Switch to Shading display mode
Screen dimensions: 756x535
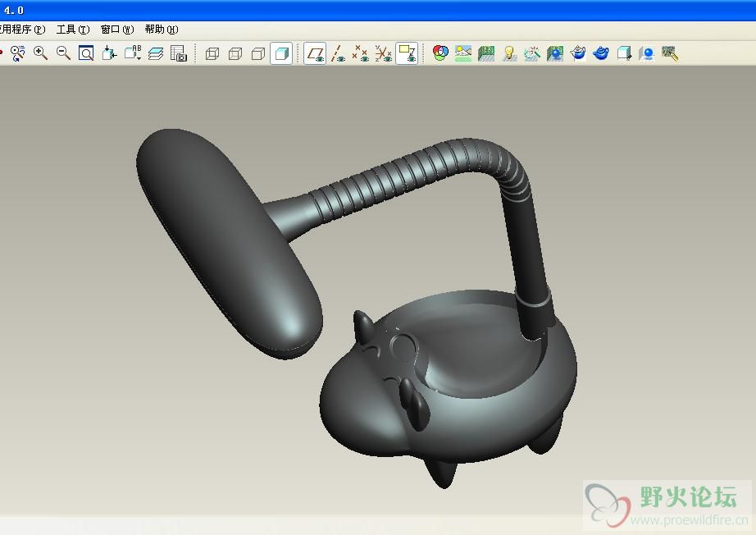pyautogui.click(x=281, y=53)
